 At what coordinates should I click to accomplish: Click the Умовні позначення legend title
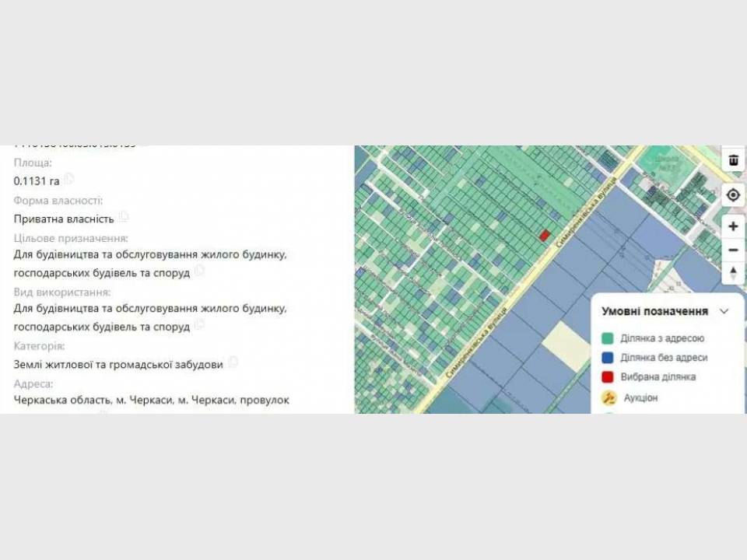tap(654, 311)
